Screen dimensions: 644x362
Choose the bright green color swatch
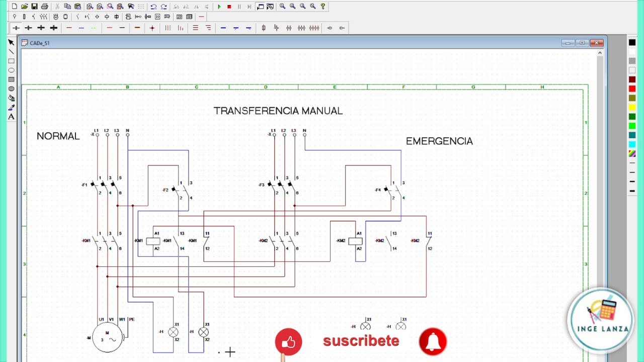(632, 126)
